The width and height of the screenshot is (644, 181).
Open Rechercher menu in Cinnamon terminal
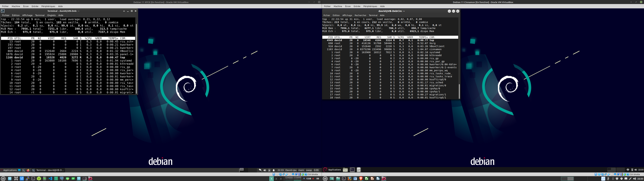click(360, 15)
